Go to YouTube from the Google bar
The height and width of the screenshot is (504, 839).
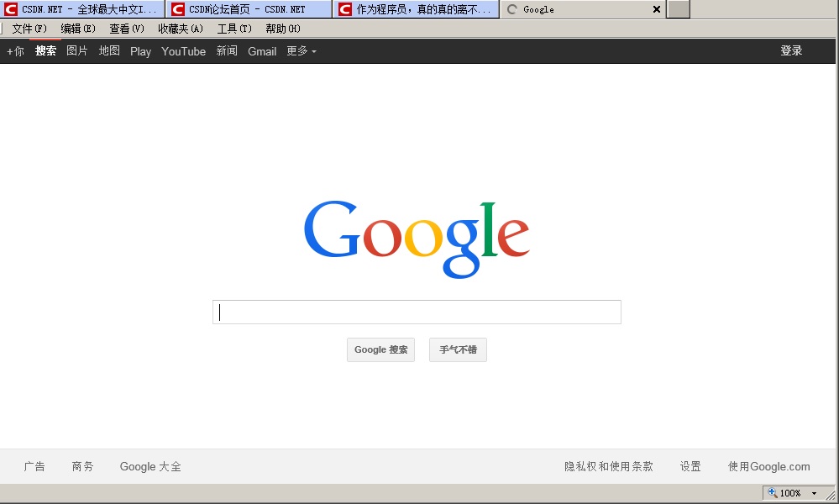(x=183, y=51)
